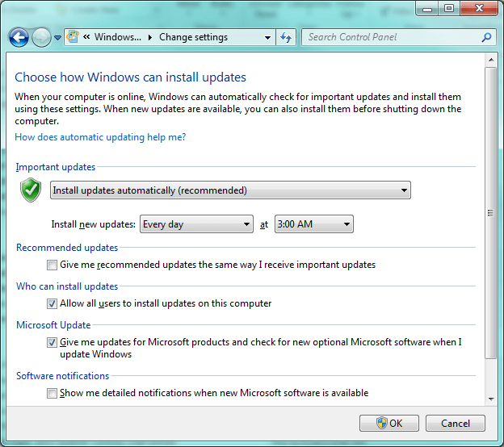Click the green shield status icon
504x447 pixels.
point(31,190)
